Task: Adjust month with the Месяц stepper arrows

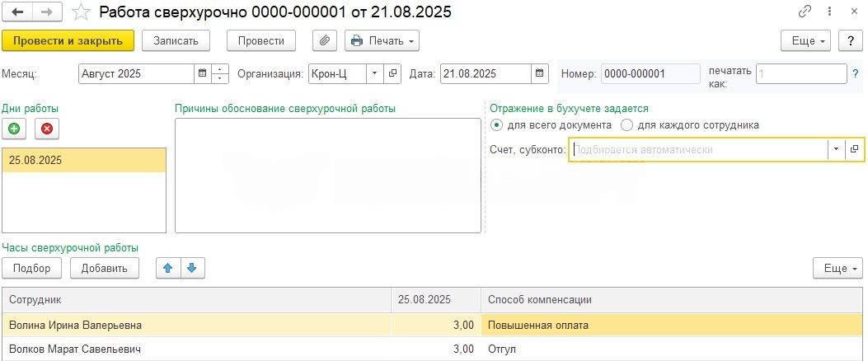Action: point(220,73)
